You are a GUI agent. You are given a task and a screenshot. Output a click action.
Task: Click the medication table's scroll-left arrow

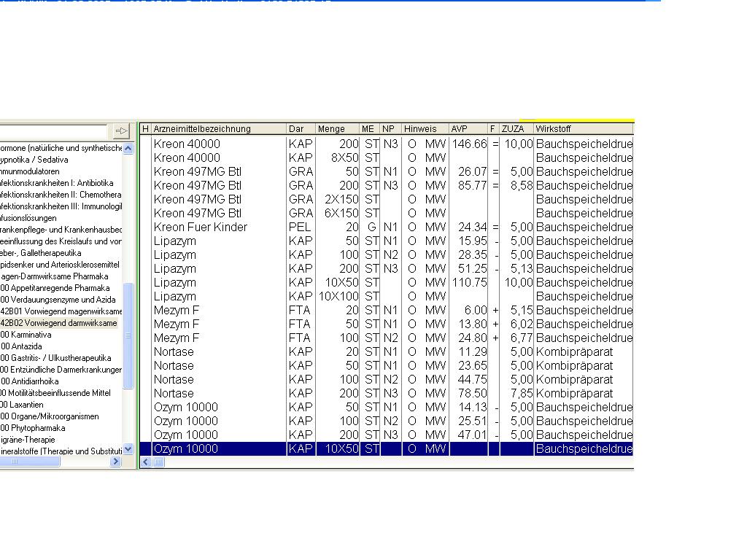pos(146,462)
